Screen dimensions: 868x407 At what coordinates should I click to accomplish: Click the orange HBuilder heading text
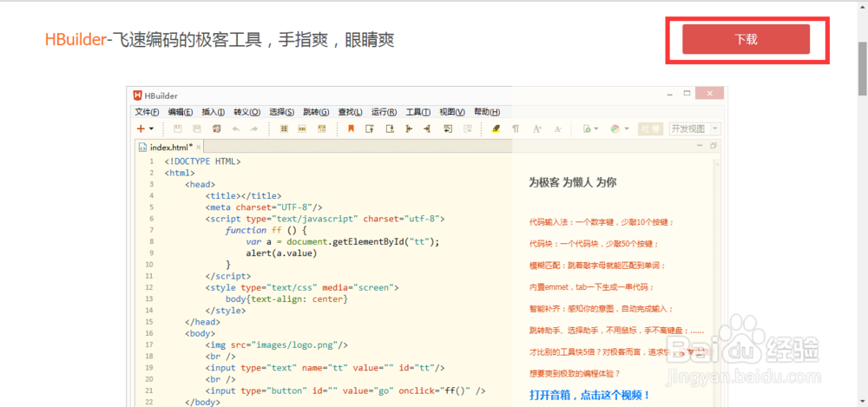[x=76, y=40]
